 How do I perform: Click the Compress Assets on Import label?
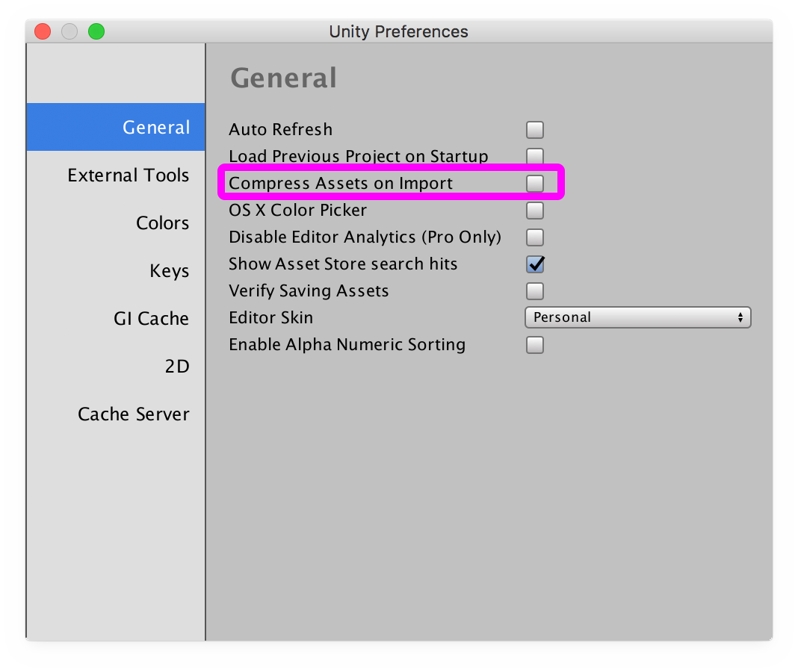pyautogui.click(x=341, y=183)
